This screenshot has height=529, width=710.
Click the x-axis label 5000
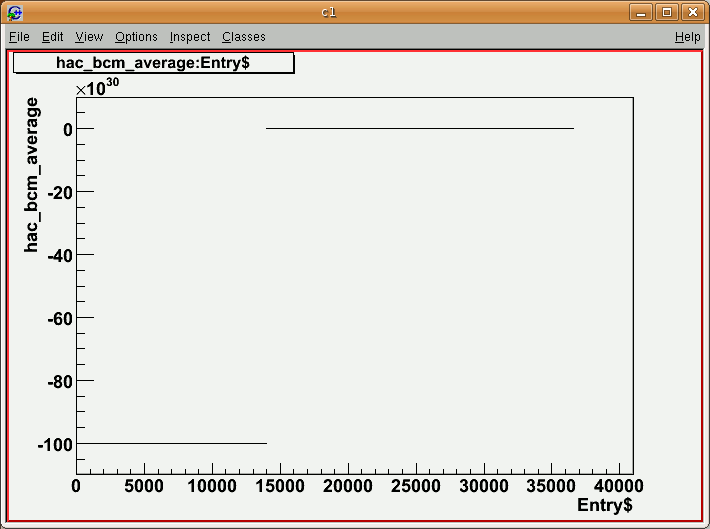[x=144, y=486]
